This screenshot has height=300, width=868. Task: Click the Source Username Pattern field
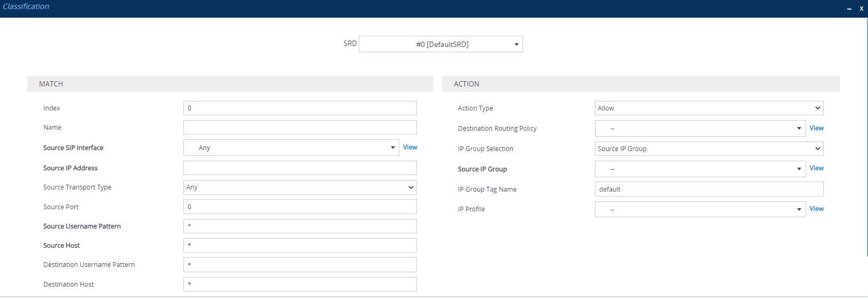300,226
